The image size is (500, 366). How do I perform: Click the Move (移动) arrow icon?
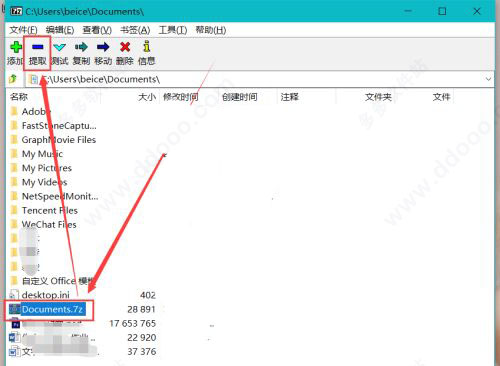click(x=103, y=47)
